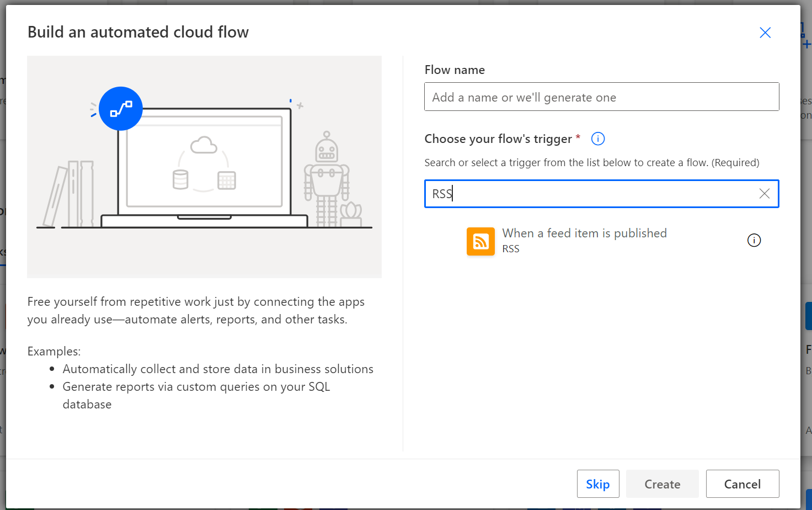Click the orange RSS feed icon
The image size is (812, 510).
click(x=480, y=241)
